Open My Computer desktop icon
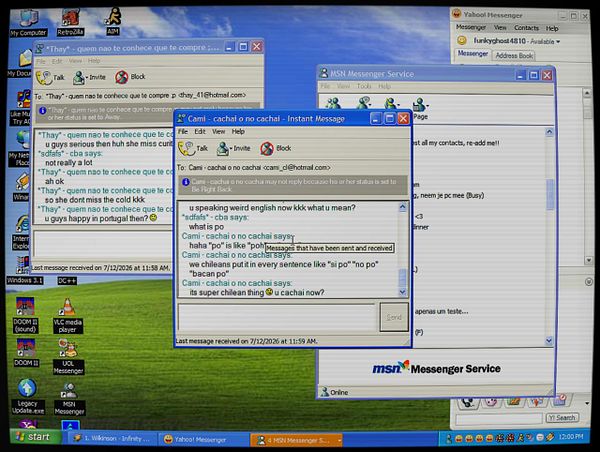The height and width of the screenshot is (452, 600). 28,23
